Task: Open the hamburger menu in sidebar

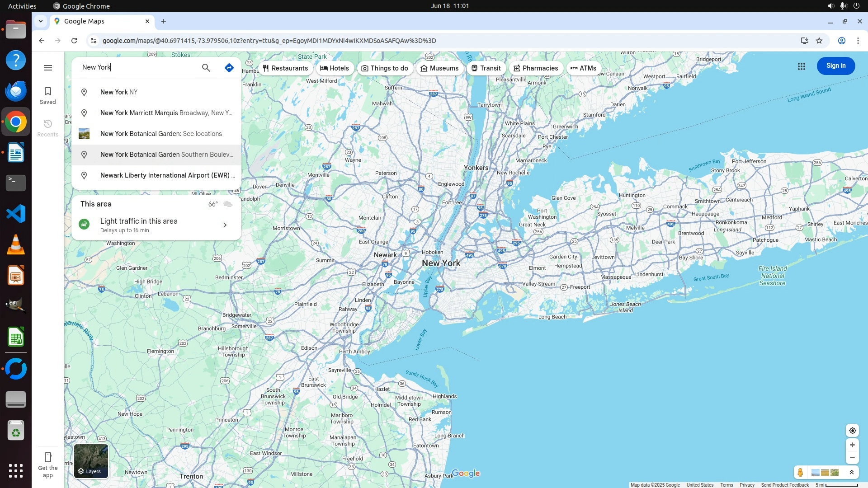Action: point(48,68)
